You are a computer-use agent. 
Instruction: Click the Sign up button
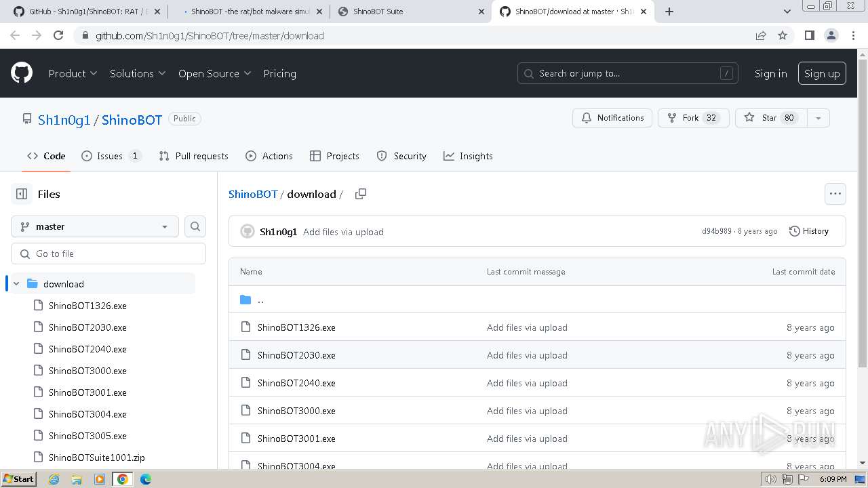(821, 73)
